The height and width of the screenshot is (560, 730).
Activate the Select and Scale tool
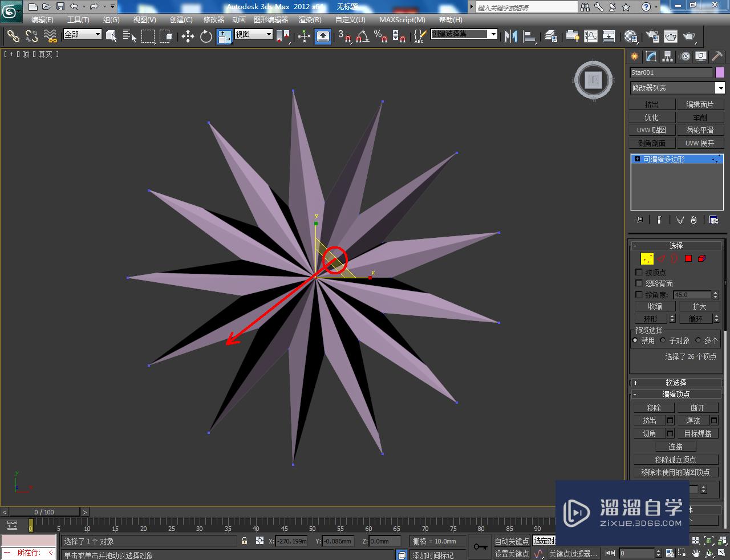224,36
